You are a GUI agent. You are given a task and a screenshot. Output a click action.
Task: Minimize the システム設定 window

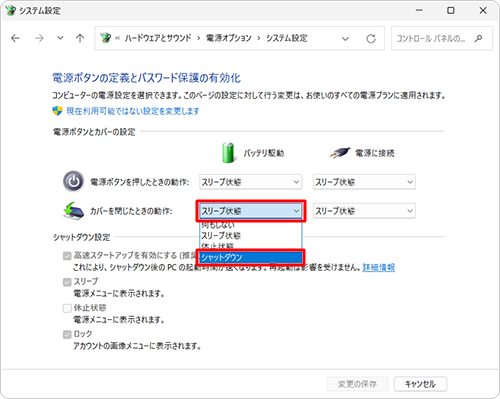click(419, 10)
